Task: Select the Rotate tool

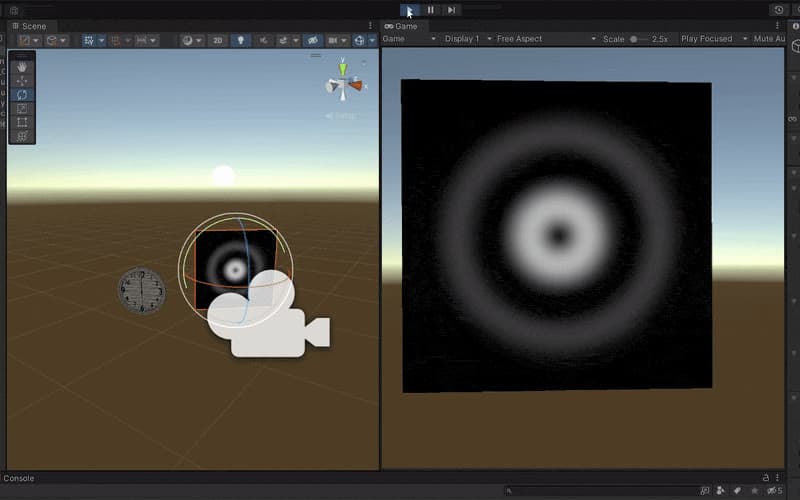Action: coord(22,95)
